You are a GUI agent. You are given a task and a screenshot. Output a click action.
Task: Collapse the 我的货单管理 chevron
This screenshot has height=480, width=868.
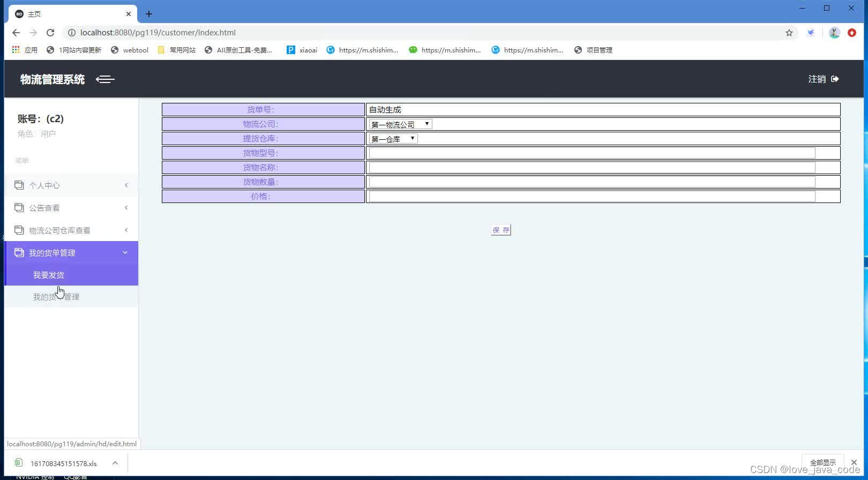(125, 252)
